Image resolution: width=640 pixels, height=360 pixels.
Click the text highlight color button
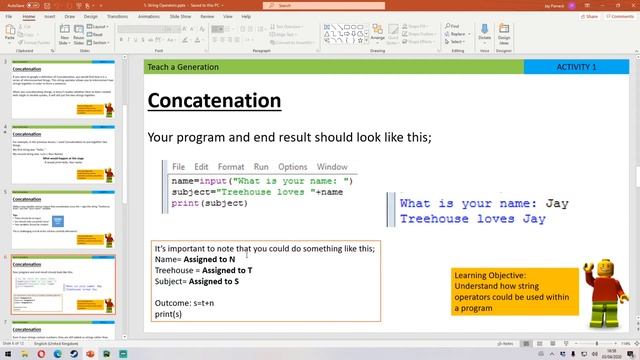click(185, 40)
